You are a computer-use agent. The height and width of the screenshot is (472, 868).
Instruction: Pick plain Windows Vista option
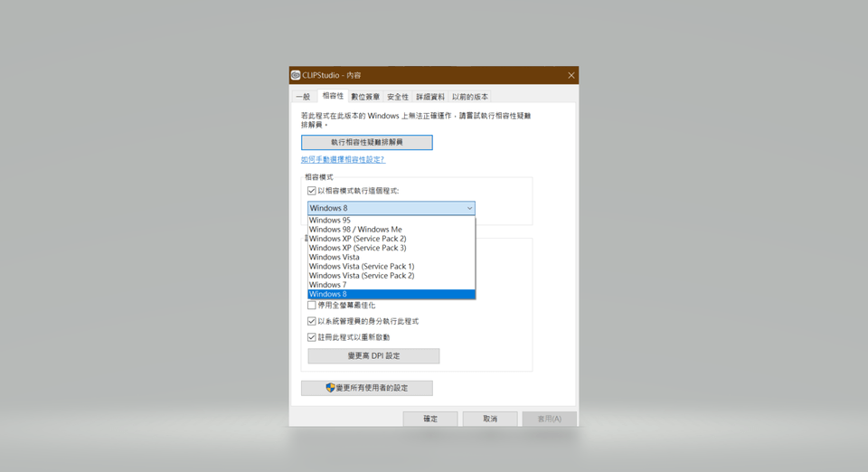point(392,257)
